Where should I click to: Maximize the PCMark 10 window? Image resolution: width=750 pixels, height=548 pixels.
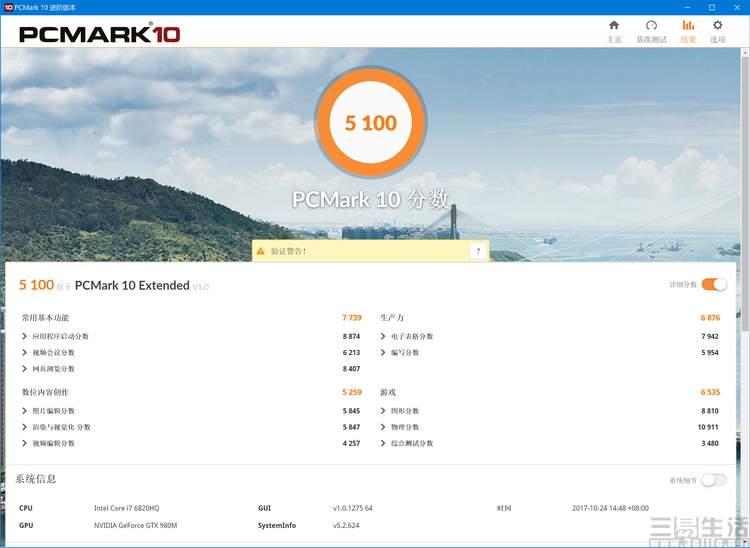pyautogui.click(x=712, y=7)
